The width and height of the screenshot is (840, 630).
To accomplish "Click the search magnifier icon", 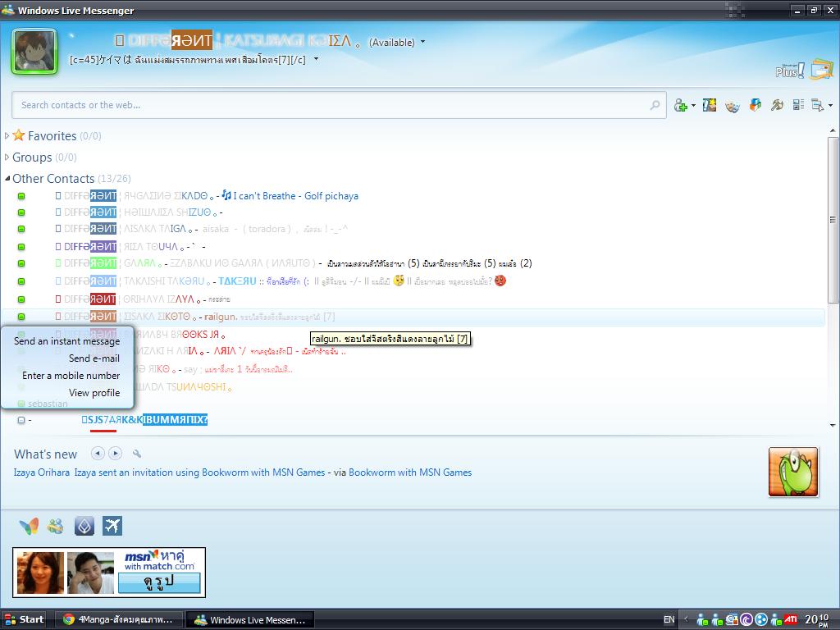I will pyautogui.click(x=655, y=105).
